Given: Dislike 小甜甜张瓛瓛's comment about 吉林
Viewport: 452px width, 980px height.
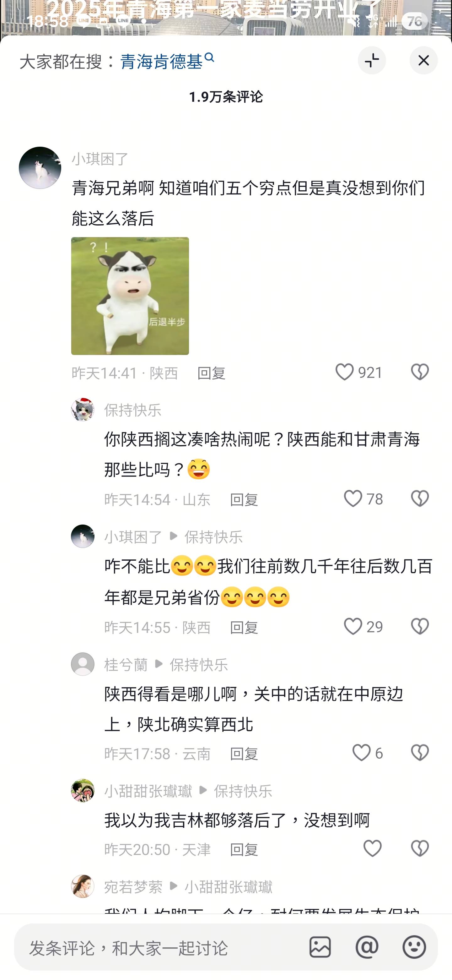Looking at the screenshot, I should click(x=420, y=848).
